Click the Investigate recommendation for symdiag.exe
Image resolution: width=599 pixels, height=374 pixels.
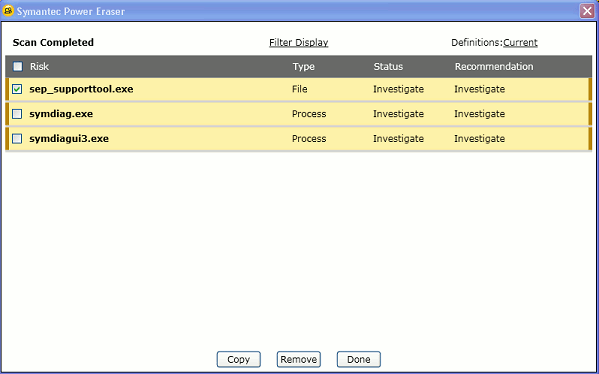479,114
